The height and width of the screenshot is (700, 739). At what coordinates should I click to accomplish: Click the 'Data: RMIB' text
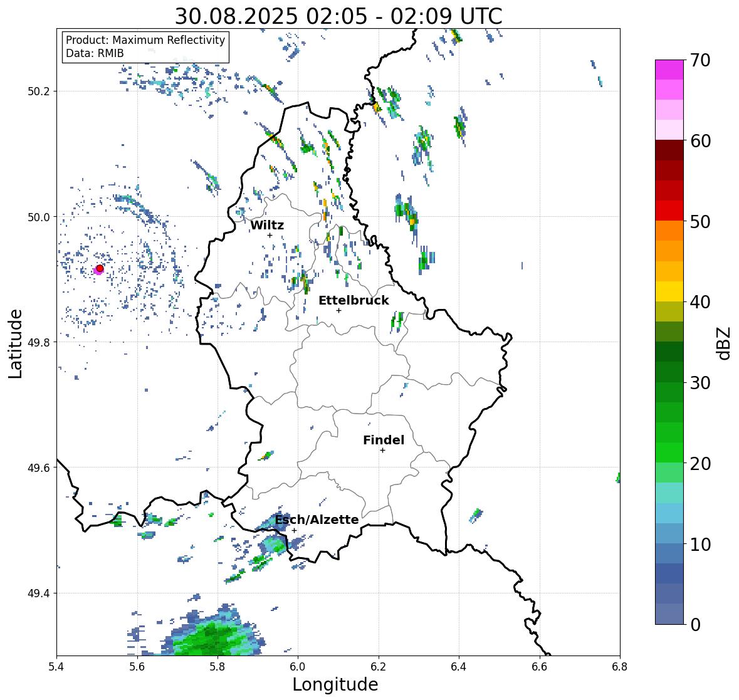point(95,53)
